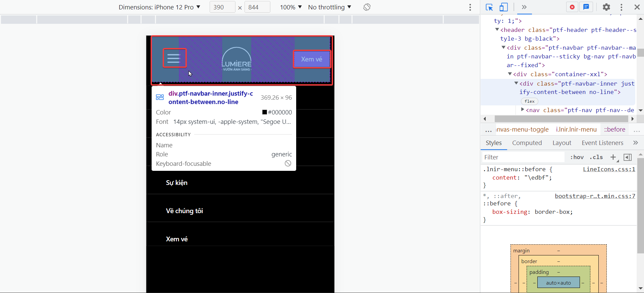The width and height of the screenshot is (644, 293).
Task: Switch to the Computed tab
Action: (527, 143)
